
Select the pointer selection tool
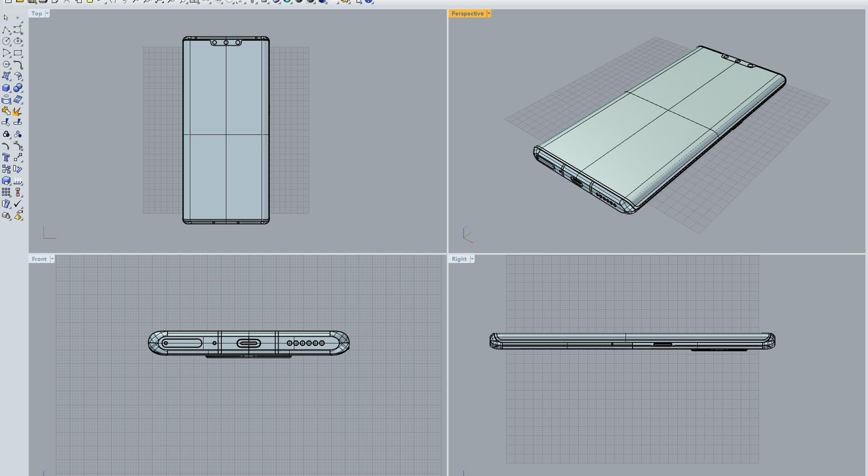click(6, 18)
